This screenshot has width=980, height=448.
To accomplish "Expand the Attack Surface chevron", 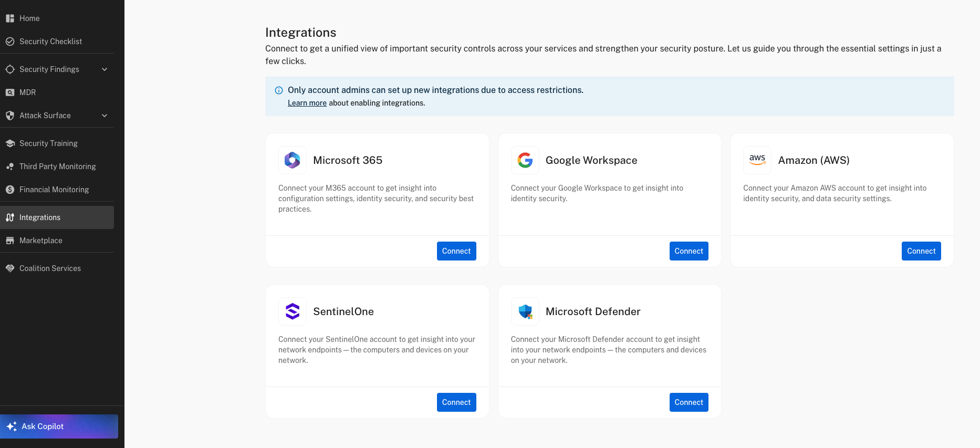I will point(105,116).
